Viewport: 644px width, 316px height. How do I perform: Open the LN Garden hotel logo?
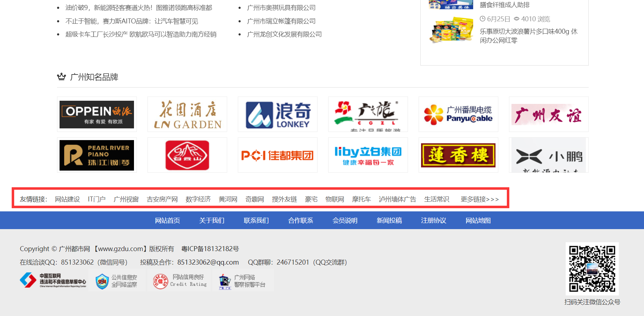187,114
